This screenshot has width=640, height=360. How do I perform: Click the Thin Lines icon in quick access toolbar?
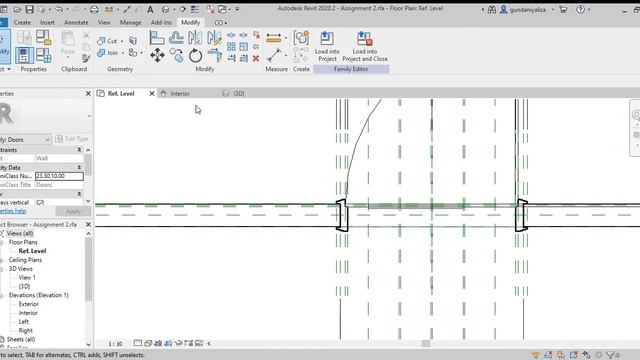point(195,9)
